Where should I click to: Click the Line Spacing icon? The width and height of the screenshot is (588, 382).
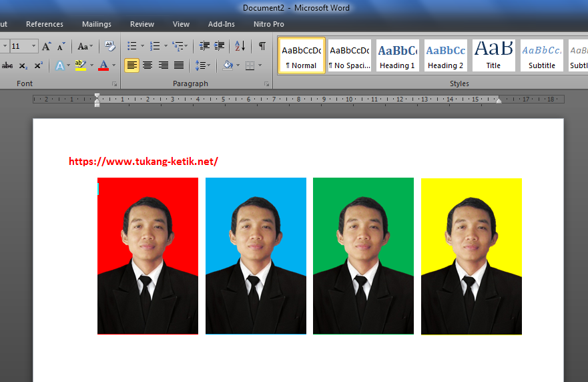200,65
